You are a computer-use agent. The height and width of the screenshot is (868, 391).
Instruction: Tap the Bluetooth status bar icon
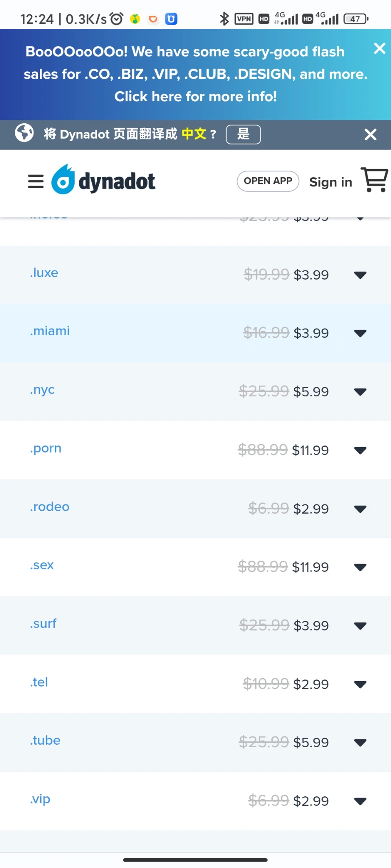[224, 19]
